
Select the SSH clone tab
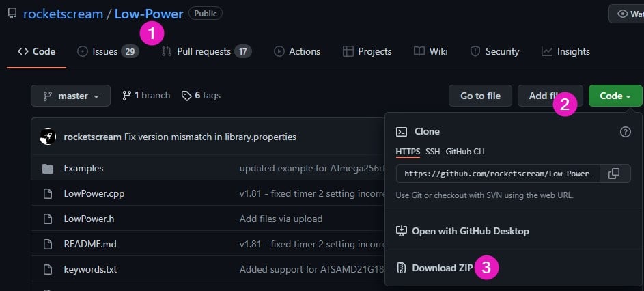(x=432, y=151)
